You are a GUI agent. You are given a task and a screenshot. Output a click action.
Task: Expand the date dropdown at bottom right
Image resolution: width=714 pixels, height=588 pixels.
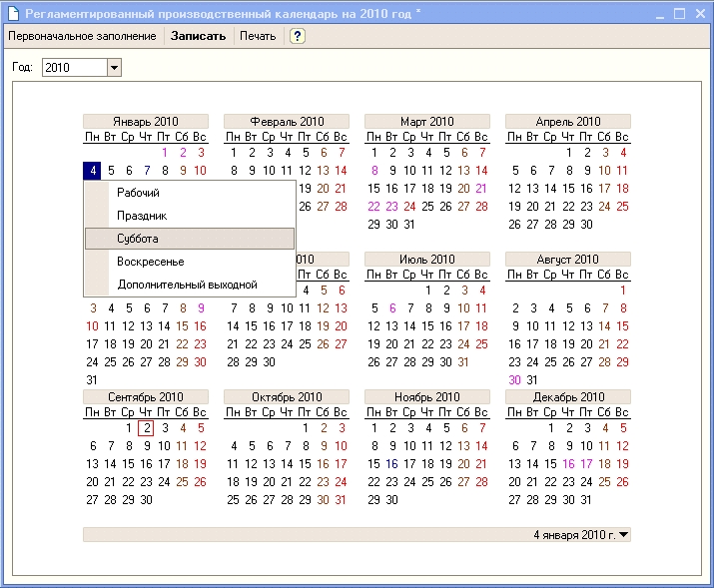coord(624,535)
